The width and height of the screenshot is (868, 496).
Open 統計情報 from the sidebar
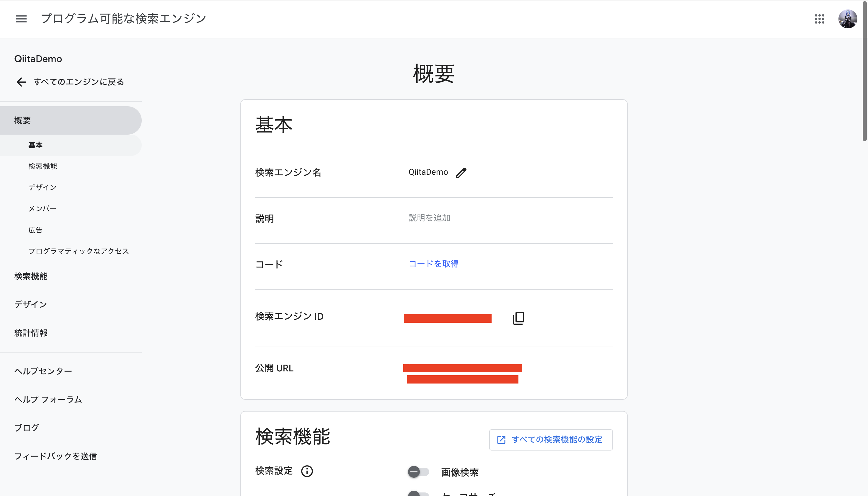click(31, 333)
